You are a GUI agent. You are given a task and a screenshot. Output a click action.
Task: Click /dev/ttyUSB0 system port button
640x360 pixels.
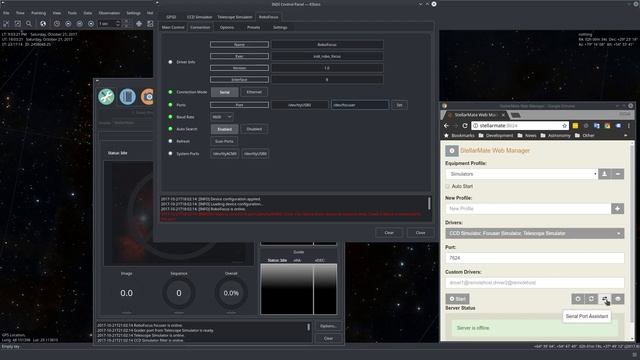coord(256,154)
